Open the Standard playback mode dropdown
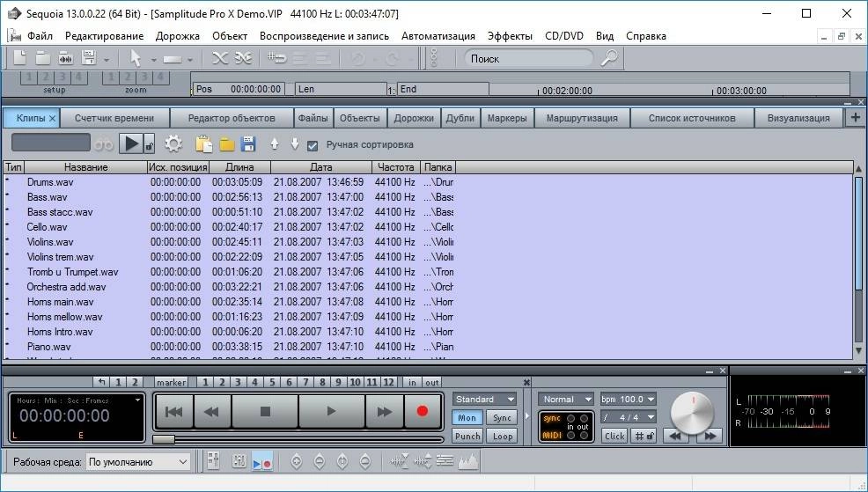The width and height of the screenshot is (868, 492). click(485, 399)
